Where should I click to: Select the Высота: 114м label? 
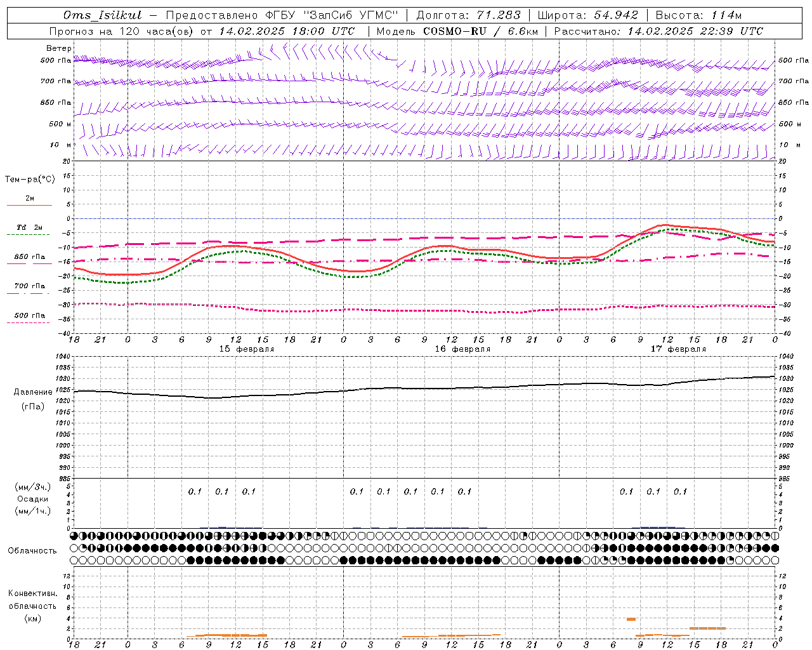698,15
